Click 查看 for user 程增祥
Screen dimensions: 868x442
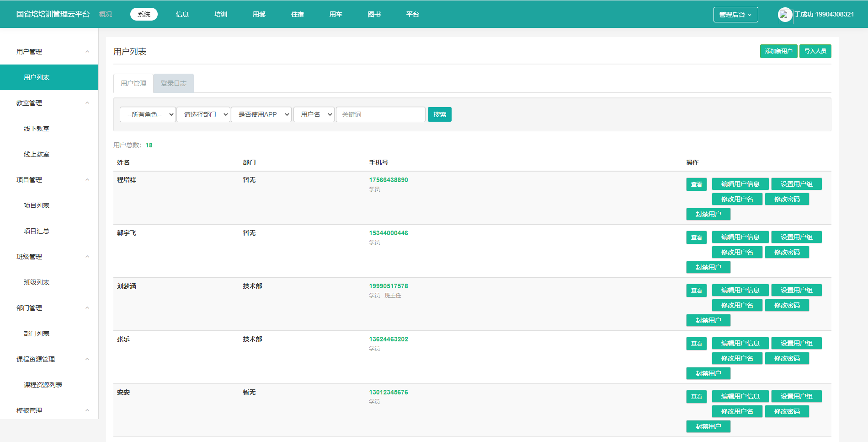[696, 184]
